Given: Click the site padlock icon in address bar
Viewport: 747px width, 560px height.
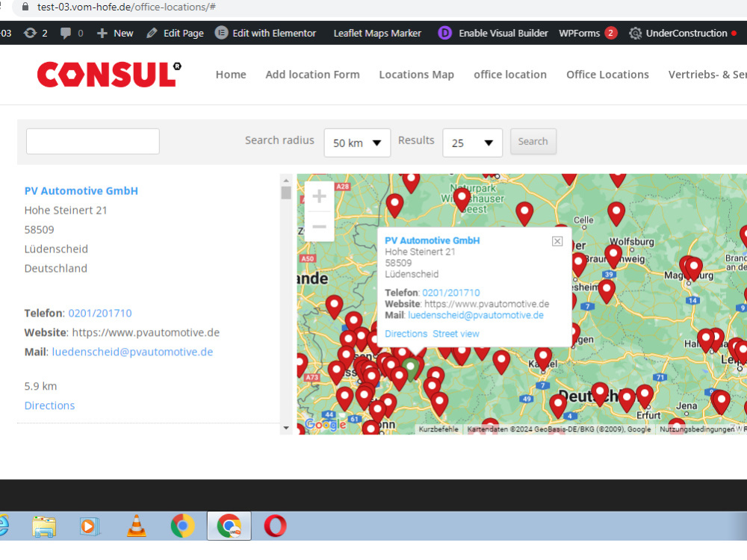Looking at the screenshot, I should [x=25, y=7].
